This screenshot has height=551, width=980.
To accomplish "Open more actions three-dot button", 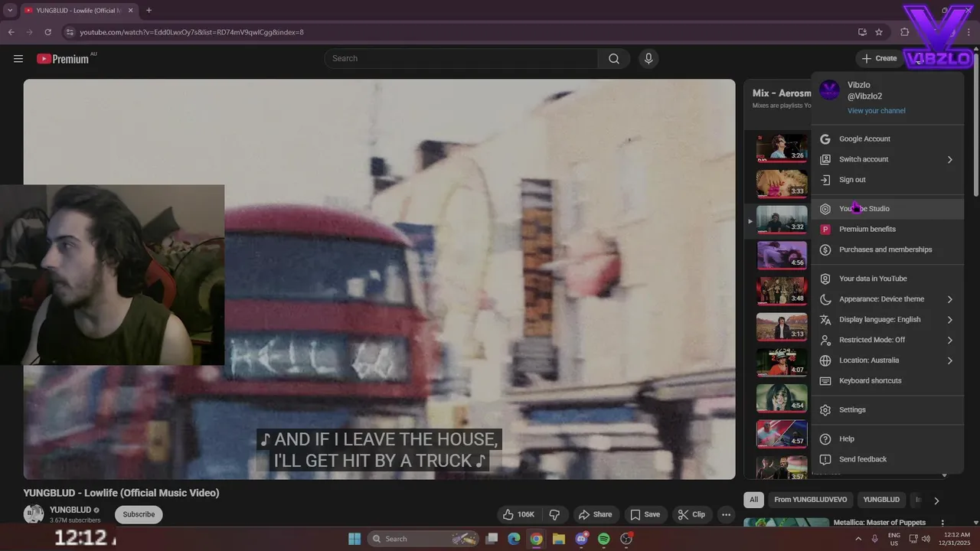I will [x=726, y=514].
